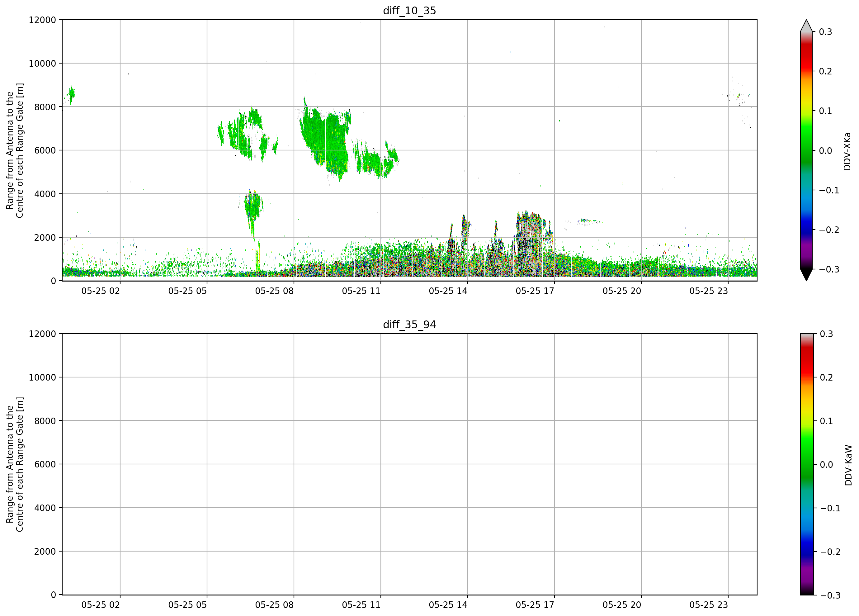Viewport: 859px width, 616px height.
Task: Click the black lower extend arrow of DDV-XKa colorbar
Action: pos(806,275)
